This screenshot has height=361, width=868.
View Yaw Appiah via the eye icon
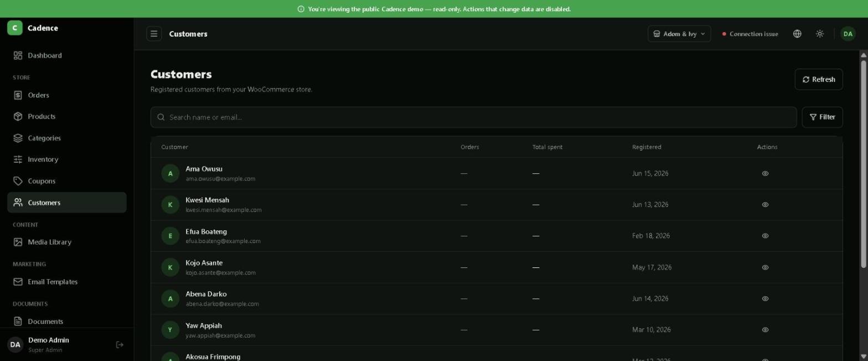click(x=765, y=329)
